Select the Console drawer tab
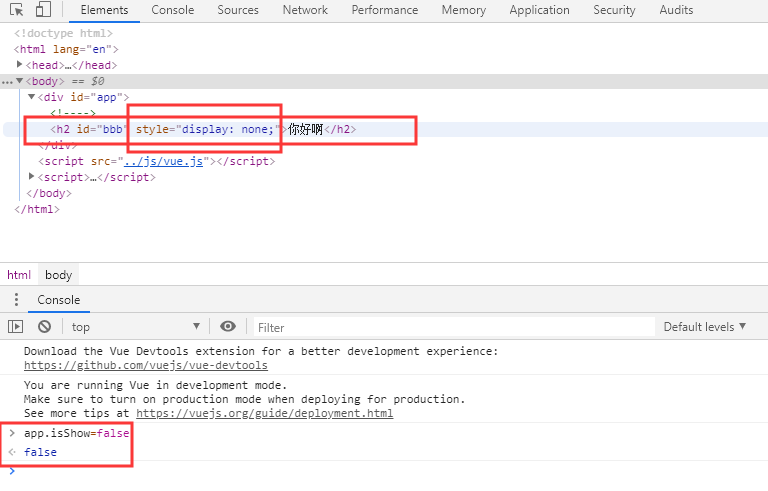Image resolution: width=768 pixels, height=491 pixels. (59, 299)
